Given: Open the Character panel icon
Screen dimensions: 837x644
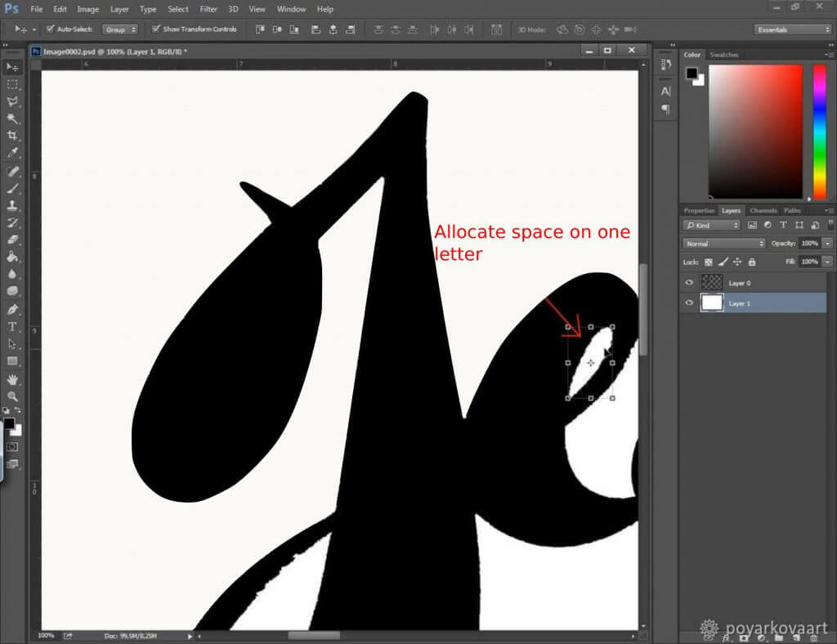Looking at the screenshot, I should tap(665, 92).
